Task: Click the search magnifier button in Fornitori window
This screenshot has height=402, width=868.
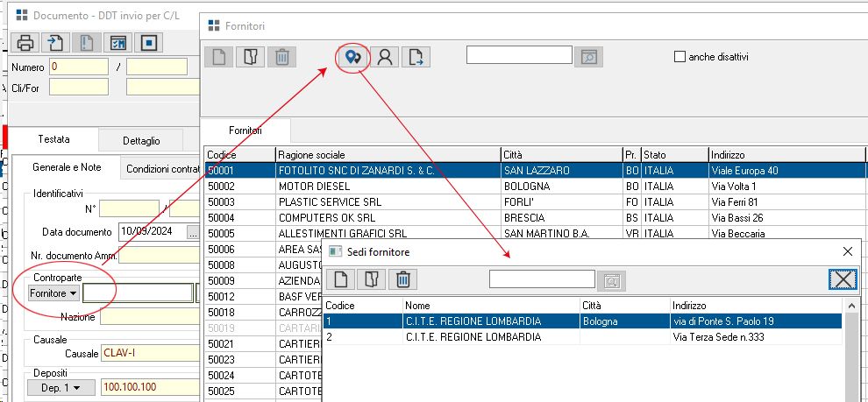Action: coord(588,57)
